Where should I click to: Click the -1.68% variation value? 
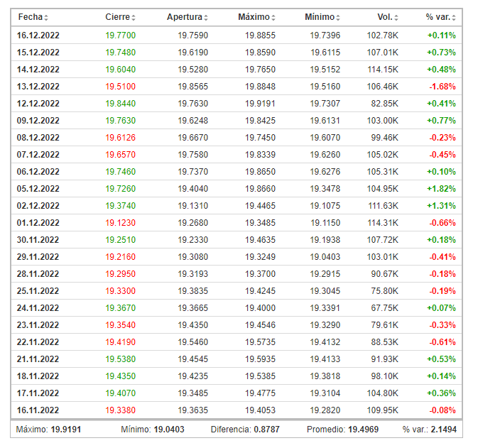point(442,86)
